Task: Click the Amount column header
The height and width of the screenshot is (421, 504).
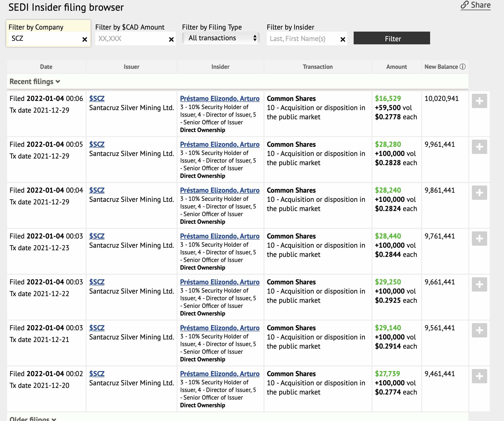Action: click(396, 67)
